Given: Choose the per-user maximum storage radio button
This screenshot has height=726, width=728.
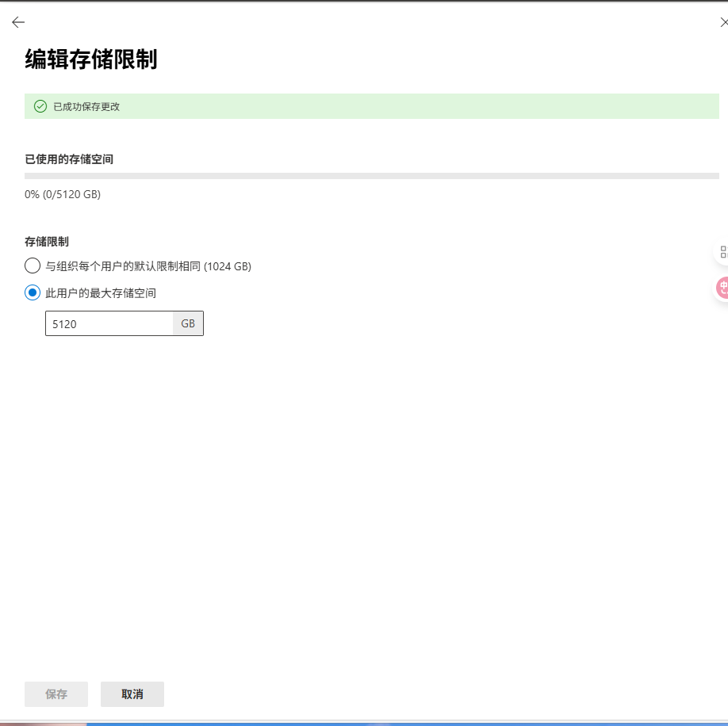Looking at the screenshot, I should pyautogui.click(x=32, y=292).
